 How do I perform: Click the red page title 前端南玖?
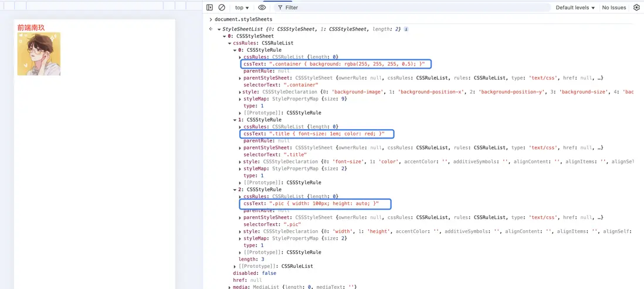tap(31, 28)
